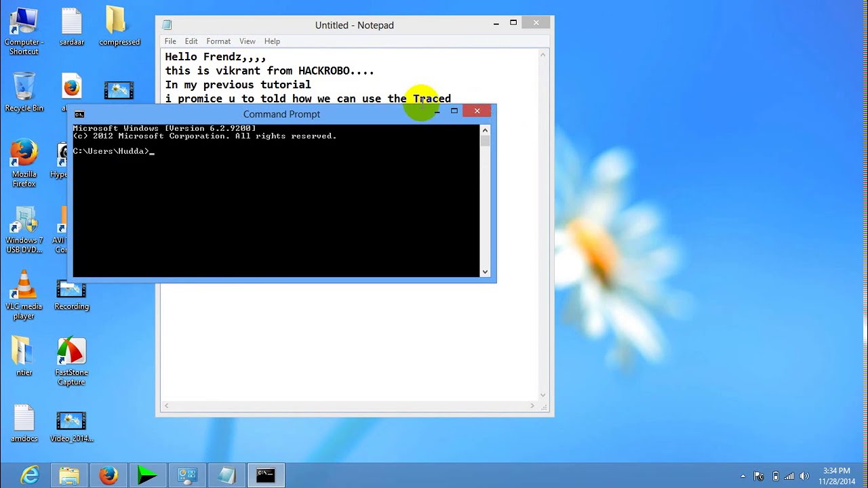
Task: Open File Explorer from the taskbar
Action: click(x=69, y=475)
